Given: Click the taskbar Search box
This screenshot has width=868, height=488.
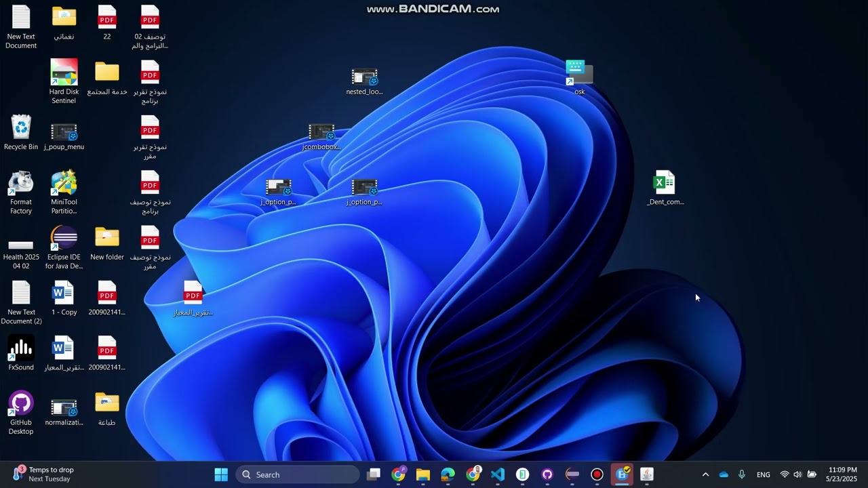Looking at the screenshot, I should [297, 474].
